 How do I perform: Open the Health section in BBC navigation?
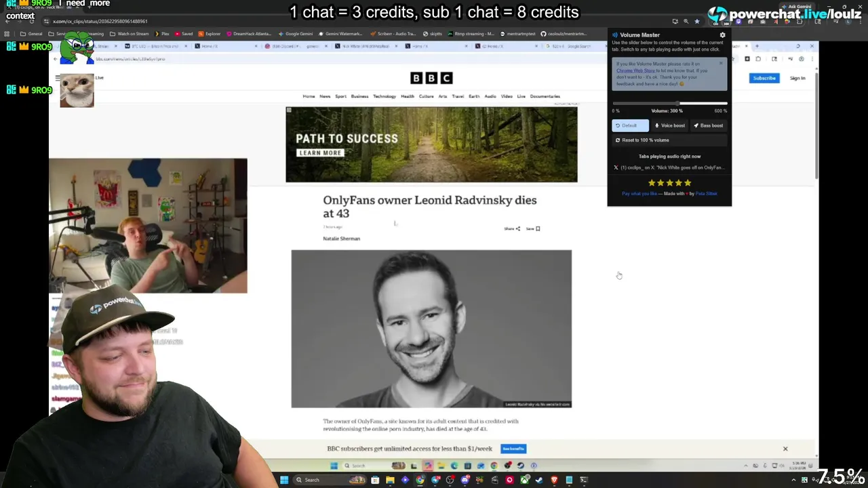(x=407, y=96)
